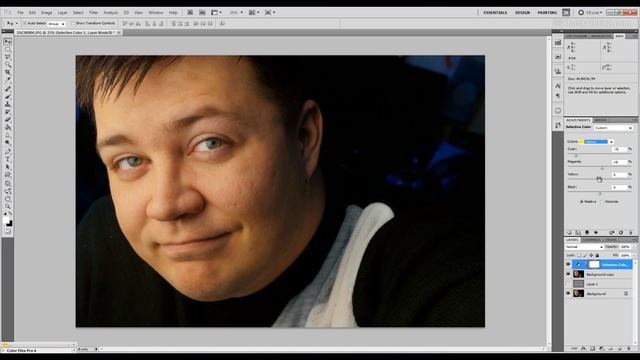Screen dimensions: 640x360
Task: Select the Pen tool
Action: coord(7,152)
